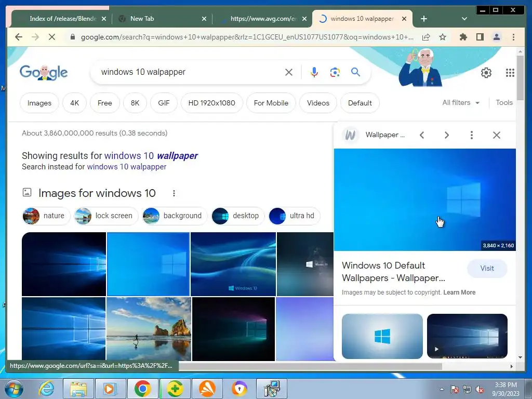The image size is (532, 399).
Task: Select the Images filter chip
Action: click(x=39, y=103)
